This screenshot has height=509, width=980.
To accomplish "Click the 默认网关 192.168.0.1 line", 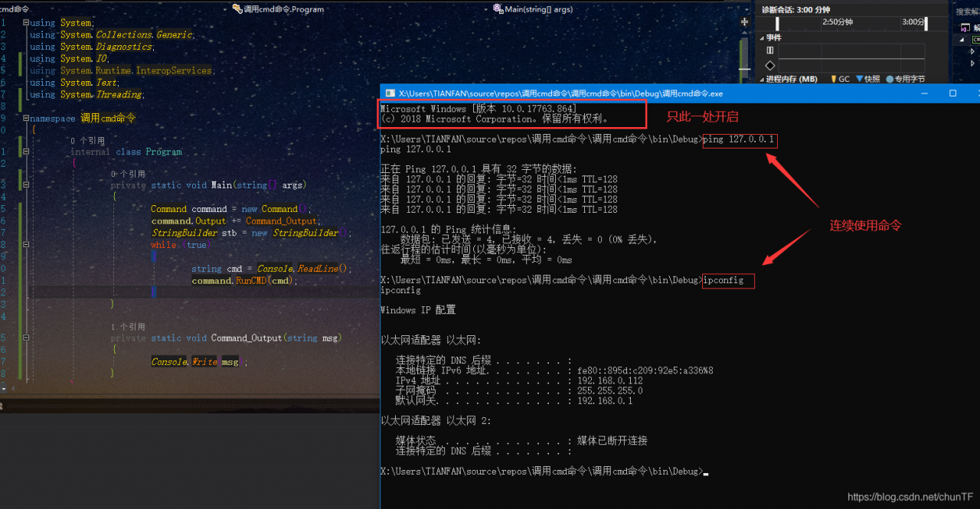I will pyautogui.click(x=514, y=400).
